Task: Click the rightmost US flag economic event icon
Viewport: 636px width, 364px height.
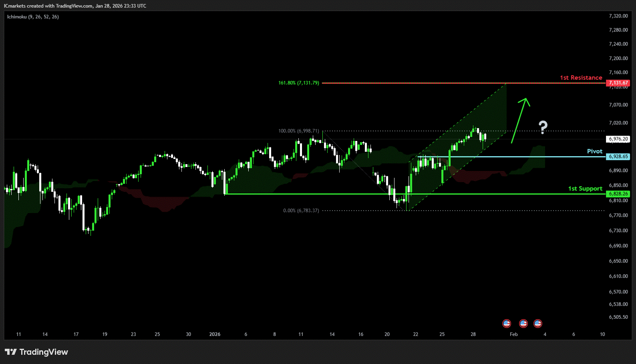Action: point(538,323)
